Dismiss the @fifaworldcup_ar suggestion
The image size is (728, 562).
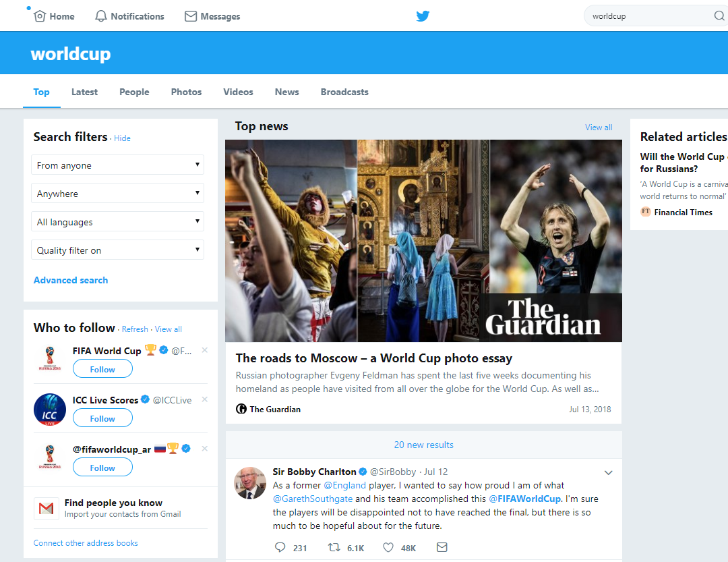point(205,449)
